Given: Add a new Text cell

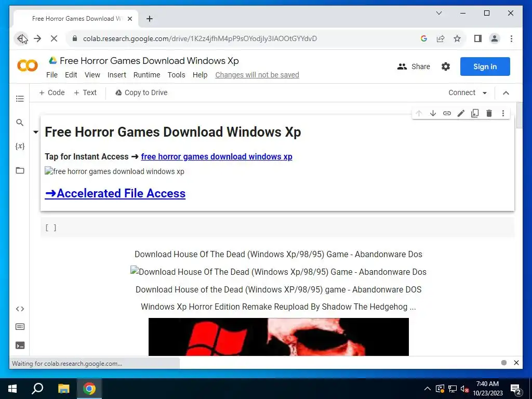Looking at the screenshot, I should pos(85,92).
